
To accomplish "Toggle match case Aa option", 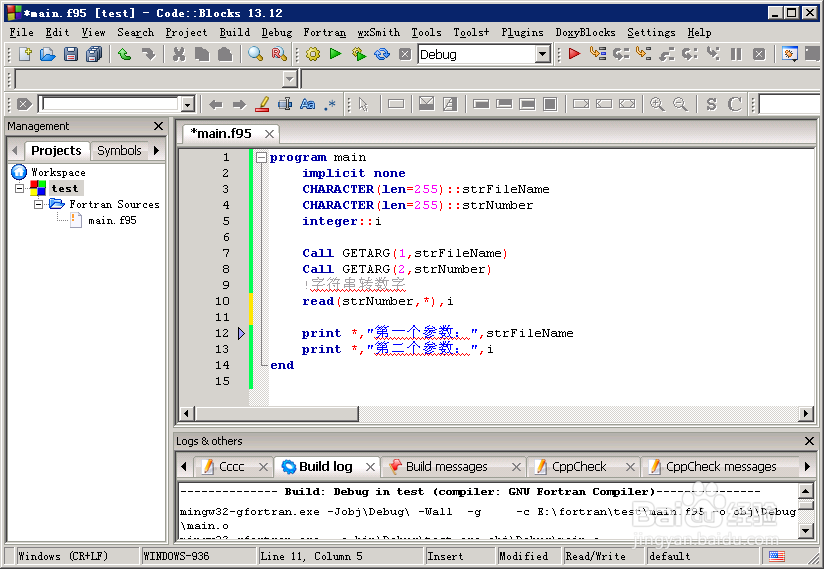I will click(x=307, y=104).
